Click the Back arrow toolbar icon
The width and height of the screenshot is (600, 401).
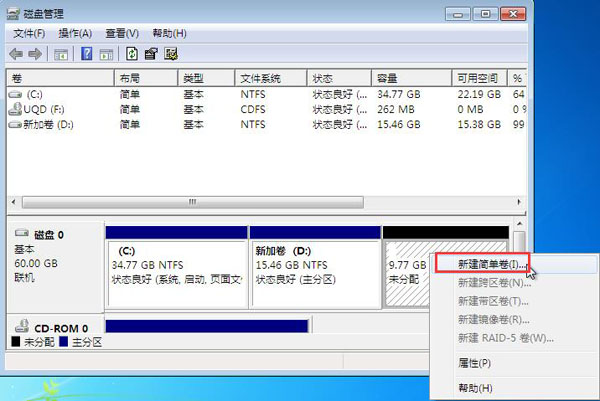pos(16,53)
